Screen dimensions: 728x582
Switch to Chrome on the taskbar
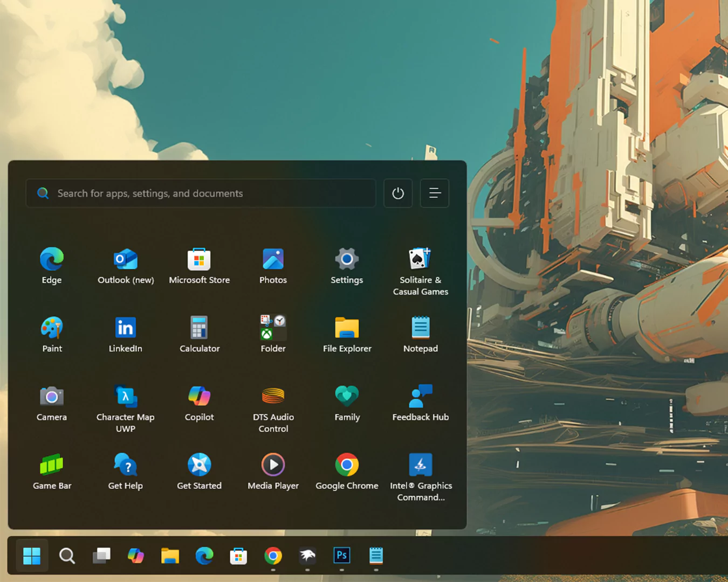point(273,556)
